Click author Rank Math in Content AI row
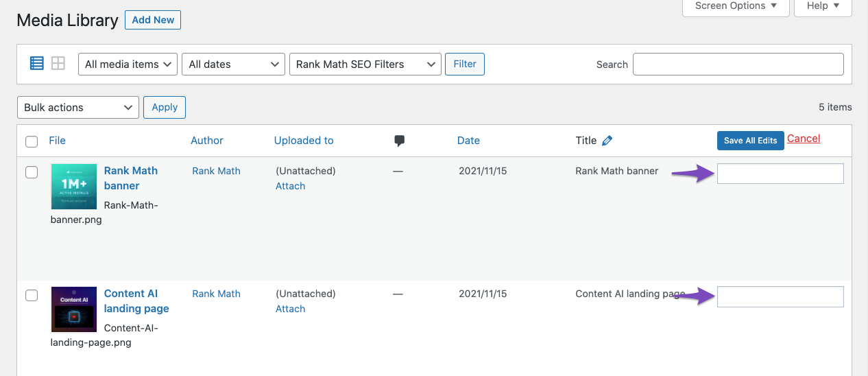This screenshot has width=868, height=376. [x=216, y=294]
